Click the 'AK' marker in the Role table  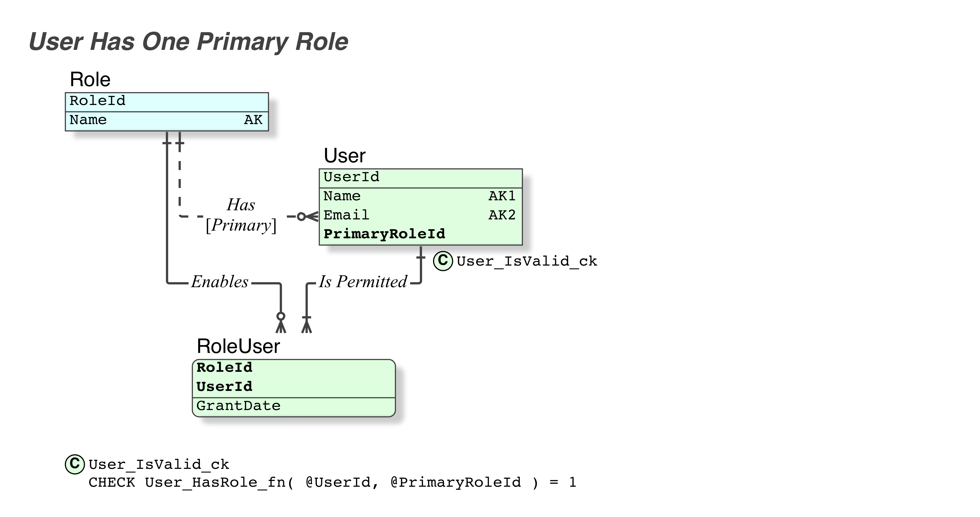(253, 120)
